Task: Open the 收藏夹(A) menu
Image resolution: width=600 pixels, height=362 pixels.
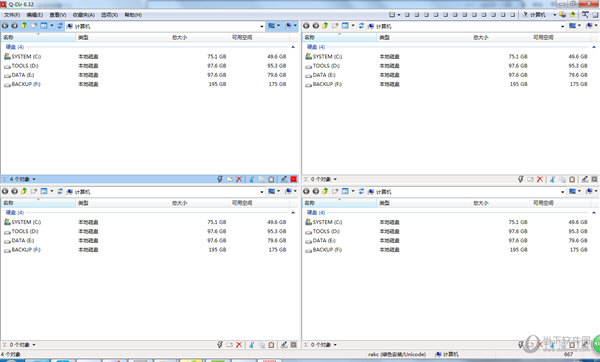Action: [83, 15]
